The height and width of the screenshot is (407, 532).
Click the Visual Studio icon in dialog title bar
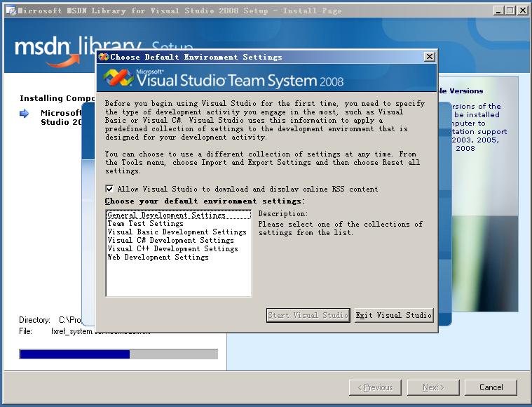(104, 57)
